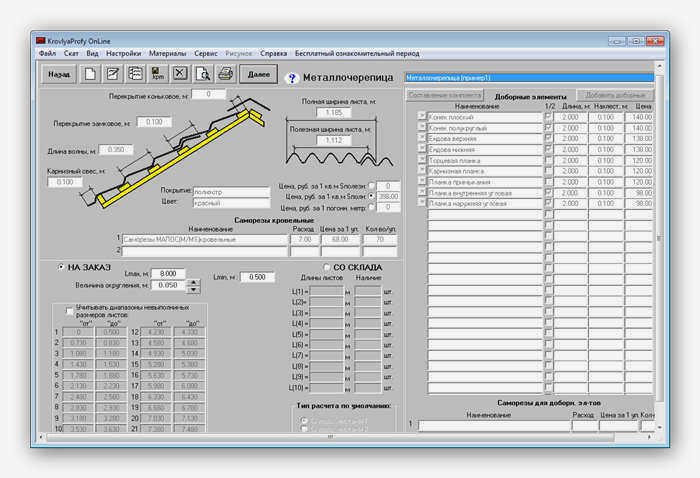Click the Длина волны input field
The height and width of the screenshot is (478, 700).
click(x=116, y=150)
